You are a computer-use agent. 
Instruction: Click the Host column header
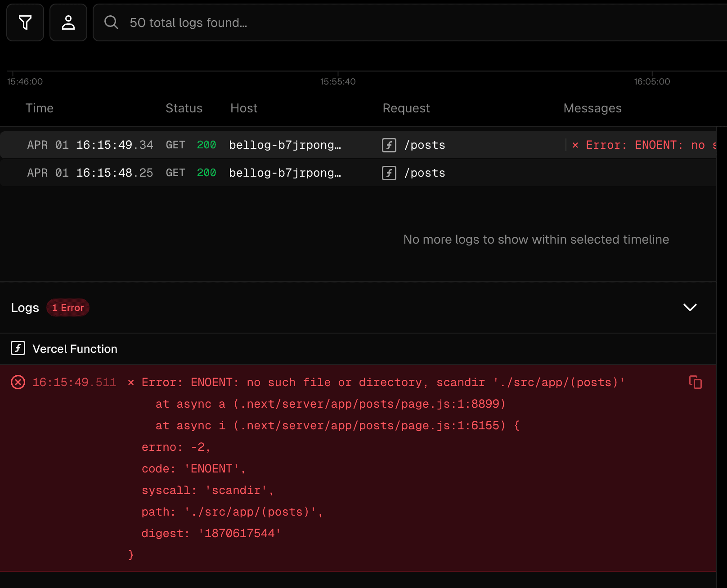[x=244, y=108]
